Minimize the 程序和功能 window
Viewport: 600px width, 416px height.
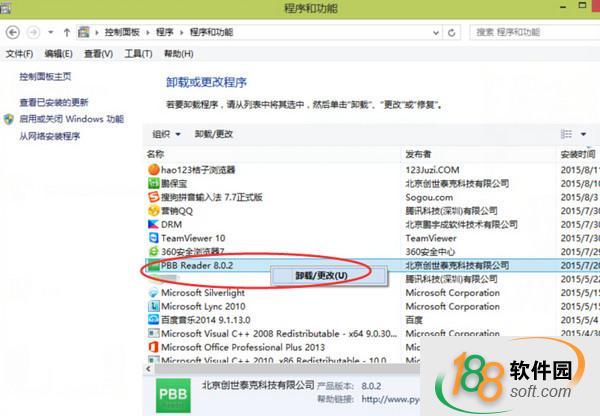(x=564, y=7)
